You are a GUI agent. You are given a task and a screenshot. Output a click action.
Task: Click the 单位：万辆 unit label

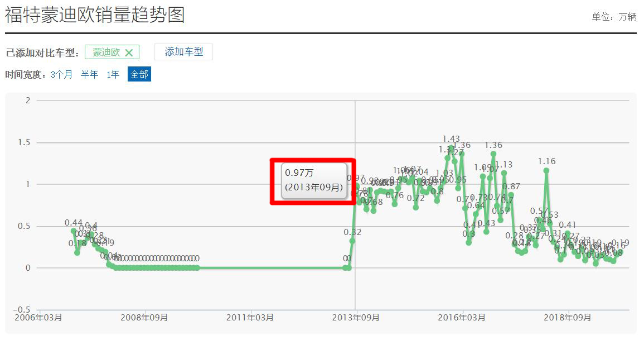(614, 17)
